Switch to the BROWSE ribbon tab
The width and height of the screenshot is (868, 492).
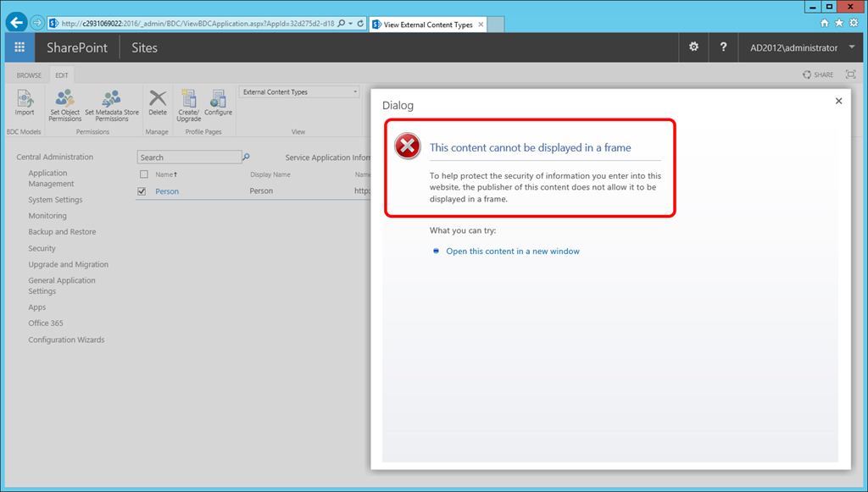pyautogui.click(x=29, y=75)
